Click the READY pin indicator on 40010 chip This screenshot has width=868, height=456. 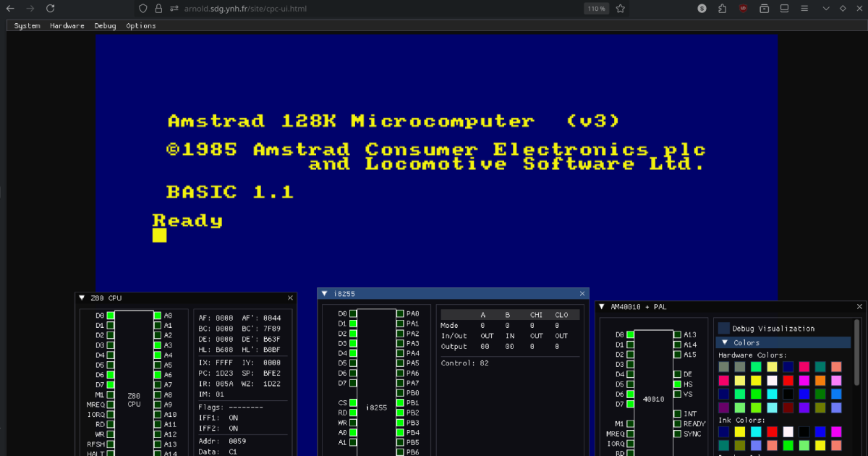(x=677, y=424)
